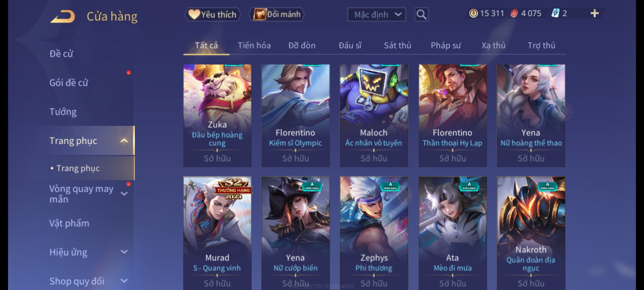Image resolution: width=644 pixels, height=290 pixels.
Task: Select Zuka Đầu bếp hoàng cung skin
Action: (x=217, y=116)
